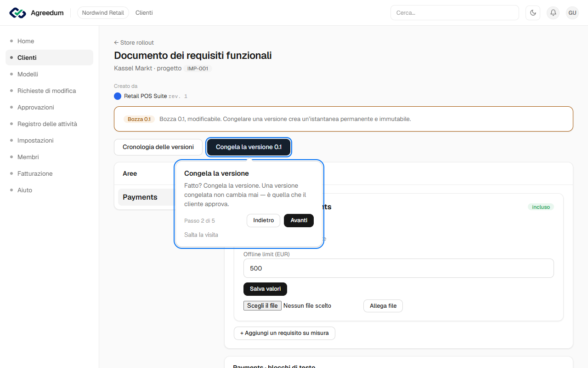This screenshot has width=588, height=368.
Task: Open Approvazioni in sidebar
Action: click(49, 107)
